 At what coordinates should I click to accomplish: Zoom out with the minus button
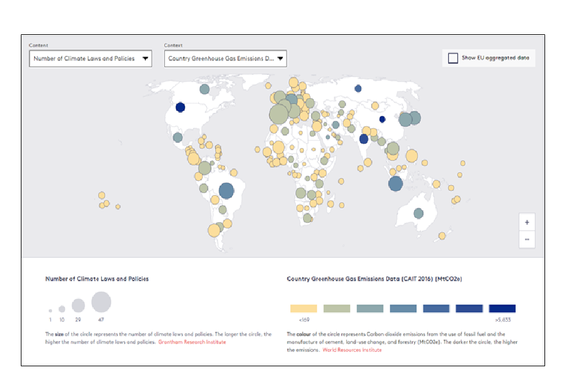pyautogui.click(x=527, y=239)
